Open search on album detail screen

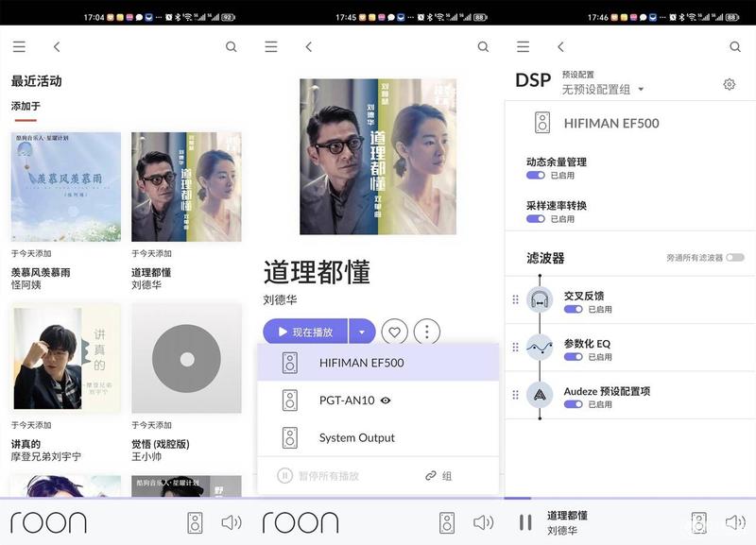[x=483, y=46]
